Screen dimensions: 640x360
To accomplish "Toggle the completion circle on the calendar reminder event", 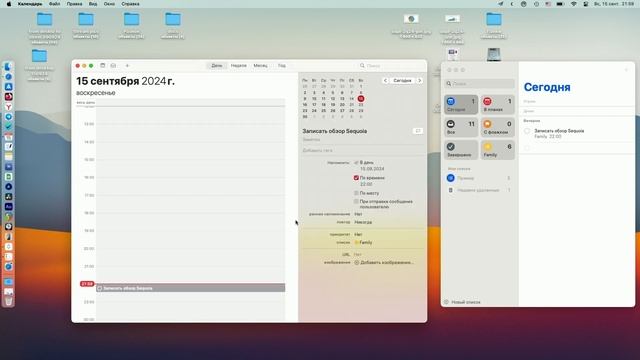I will coord(100,288).
